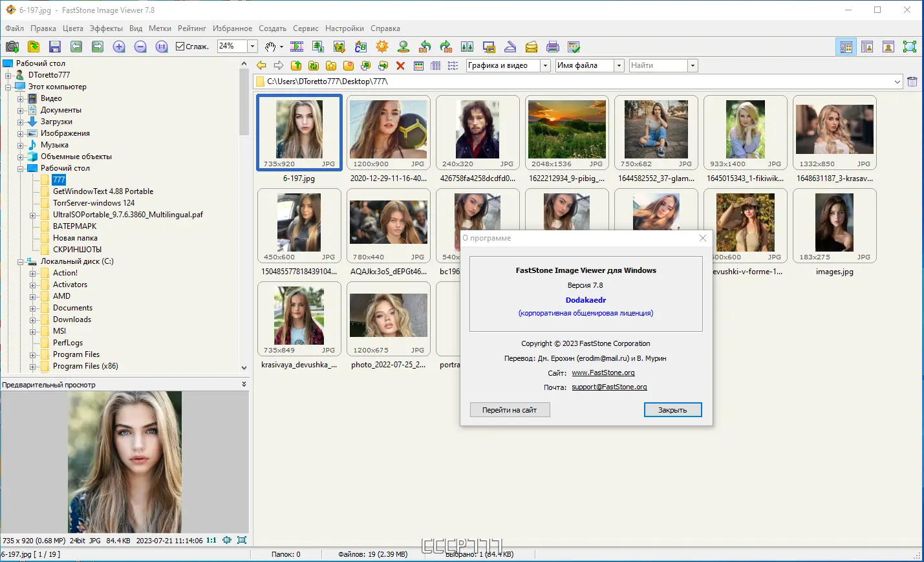The width and height of the screenshot is (924, 562).
Task: Click the red X delete icon
Action: (x=400, y=66)
